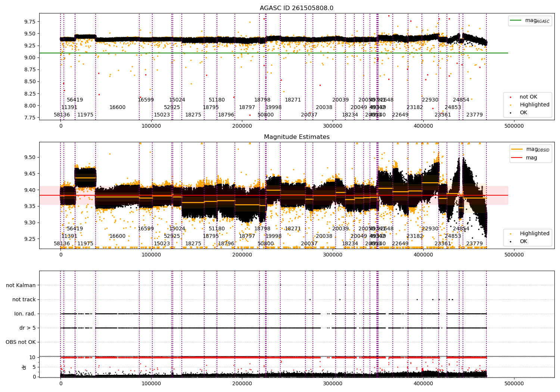
Task: Click the 8.00 y-axis tick label
Action: (29, 106)
